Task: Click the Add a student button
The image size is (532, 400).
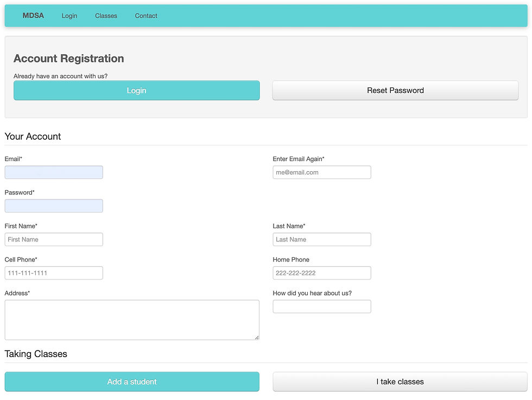Action: (132, 382)
